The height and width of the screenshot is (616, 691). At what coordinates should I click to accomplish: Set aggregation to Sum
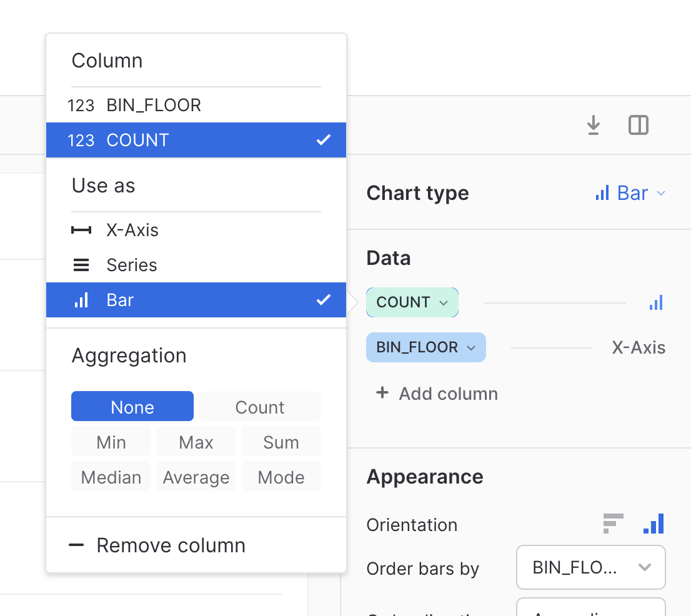pos(281,442)
